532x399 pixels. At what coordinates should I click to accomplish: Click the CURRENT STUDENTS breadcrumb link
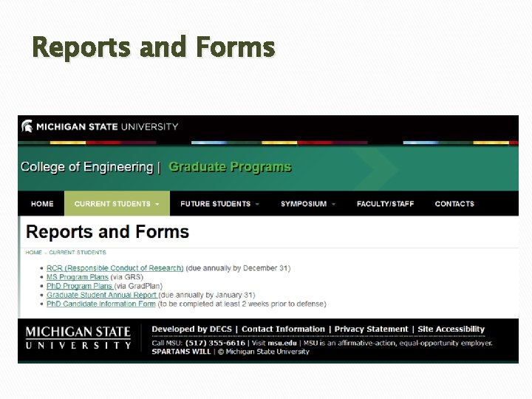(x=78, y=253)
